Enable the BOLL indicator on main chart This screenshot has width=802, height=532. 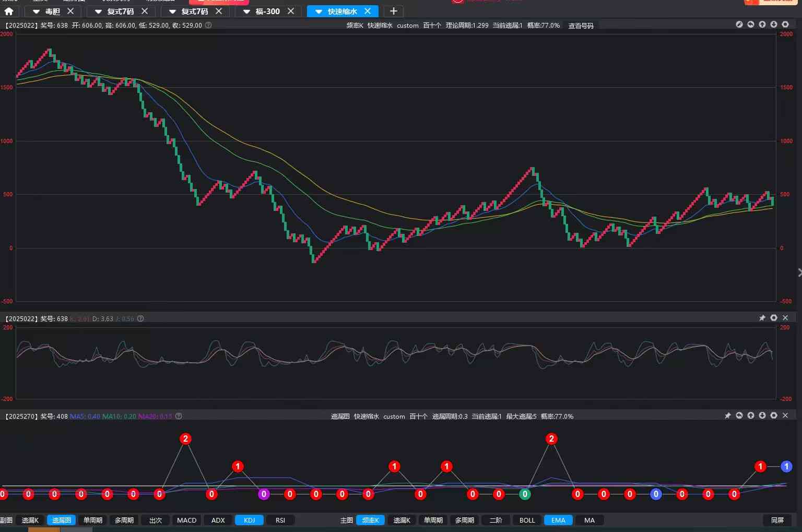(527, 520)
